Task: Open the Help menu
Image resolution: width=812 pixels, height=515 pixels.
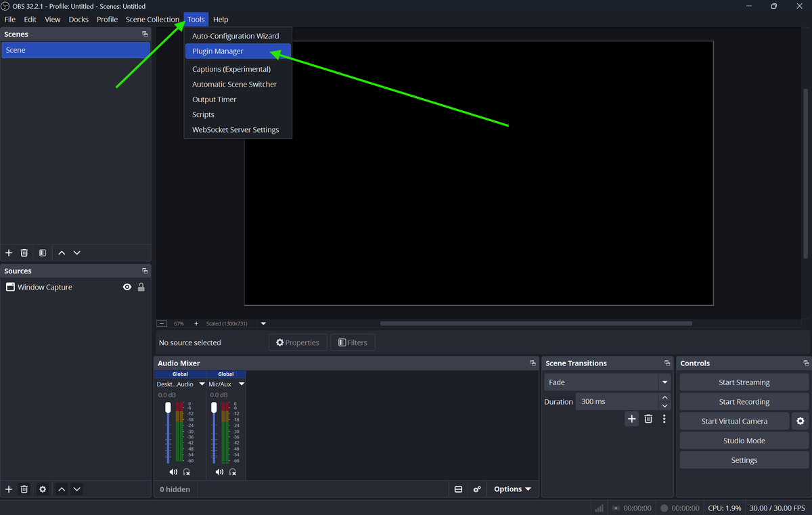Action: point(221,19)
